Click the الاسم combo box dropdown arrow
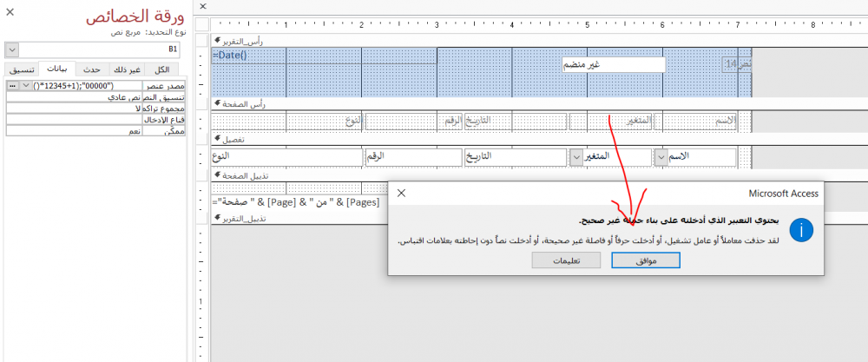 pos(661,157)
